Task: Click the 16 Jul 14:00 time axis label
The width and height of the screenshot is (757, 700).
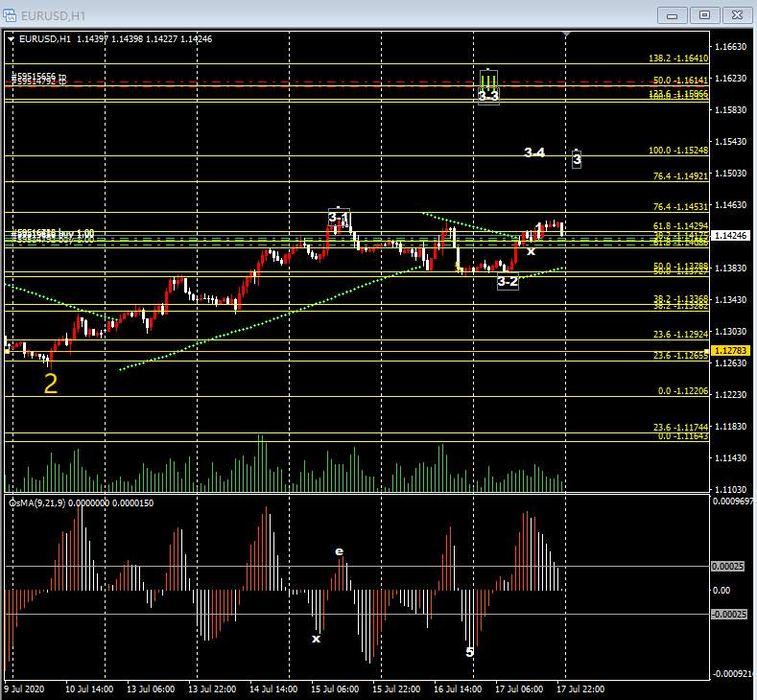Action: (458, 689)
